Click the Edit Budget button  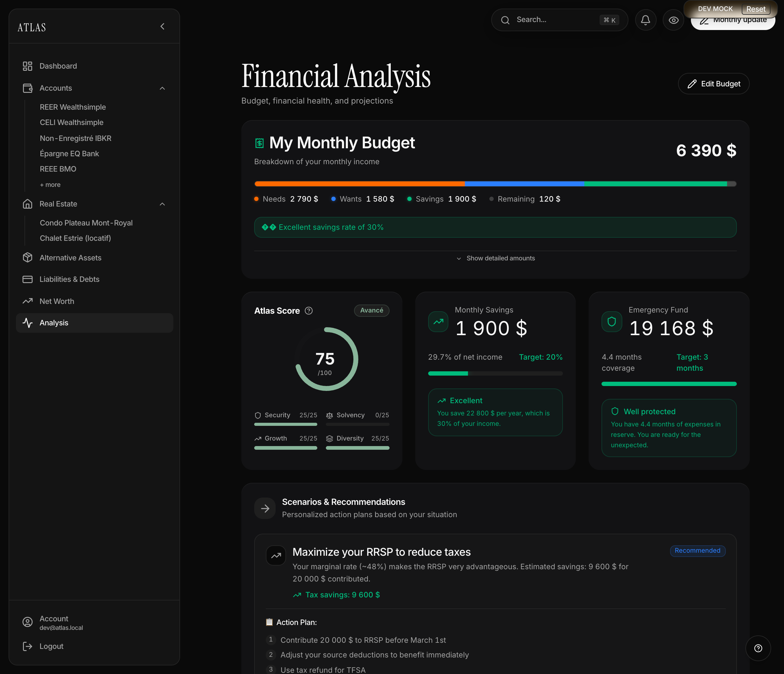pos(713,84)
